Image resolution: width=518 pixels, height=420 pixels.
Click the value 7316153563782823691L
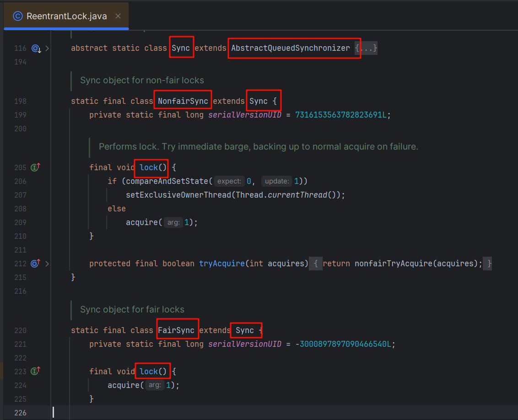coord(340,115)
